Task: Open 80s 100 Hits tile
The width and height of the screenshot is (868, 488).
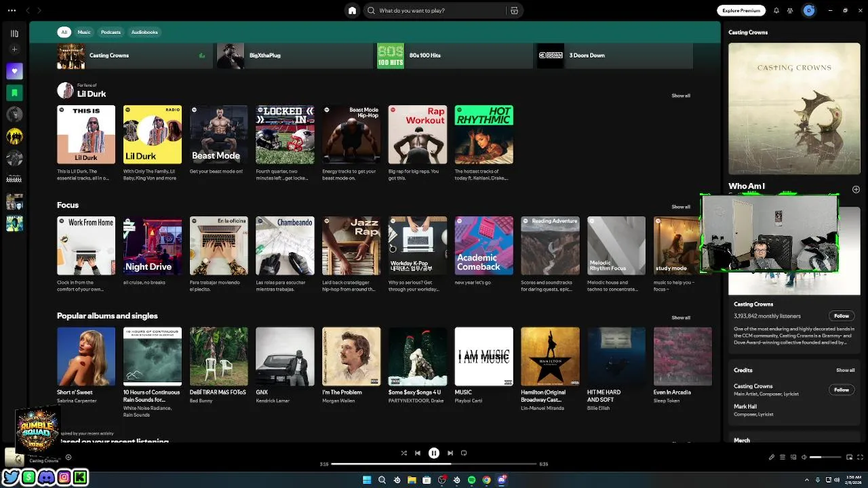Action: [454, 56]
